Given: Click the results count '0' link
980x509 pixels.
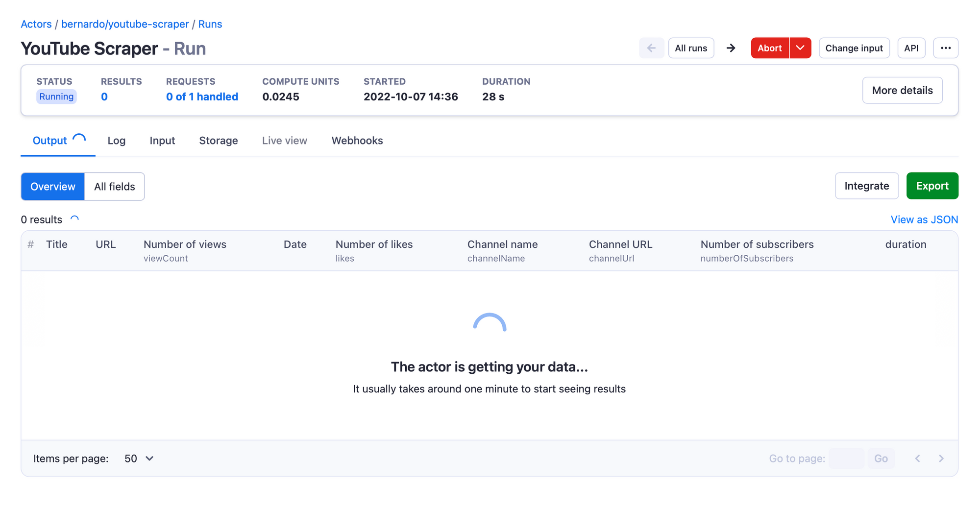Looking at the screenshot, I should click(104, 97).
